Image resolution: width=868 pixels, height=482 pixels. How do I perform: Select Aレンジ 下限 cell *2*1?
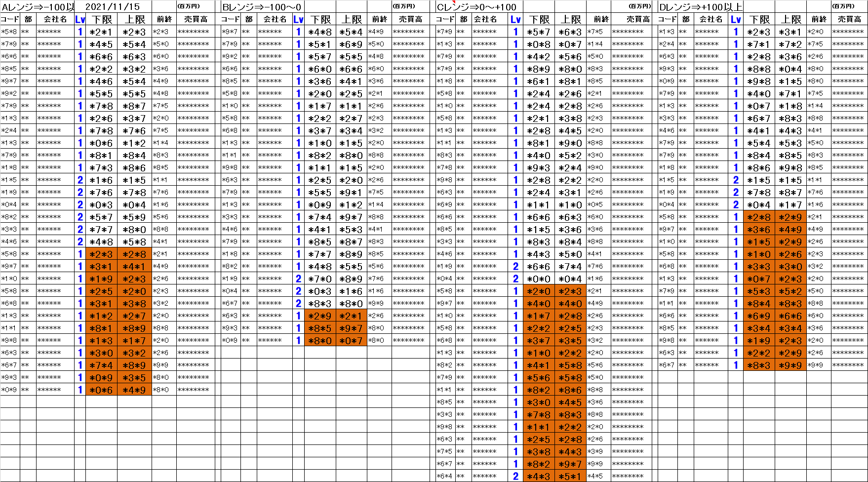tap(102, 32)
